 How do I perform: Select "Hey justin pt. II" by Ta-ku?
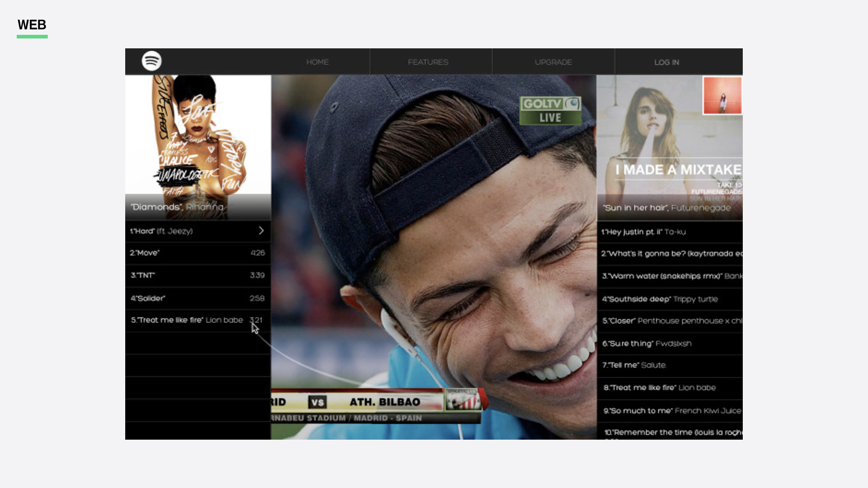click(x=670, y=232)
